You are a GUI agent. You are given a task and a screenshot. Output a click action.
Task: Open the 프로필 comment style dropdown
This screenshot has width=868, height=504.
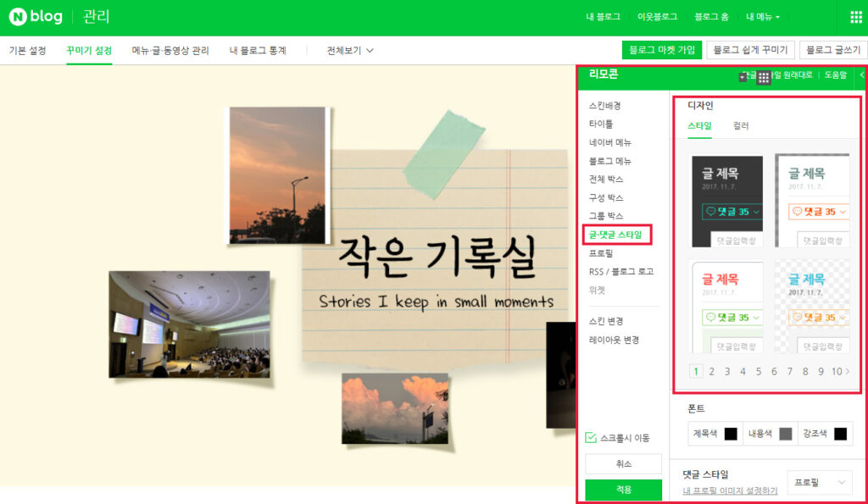pos(819,483)
